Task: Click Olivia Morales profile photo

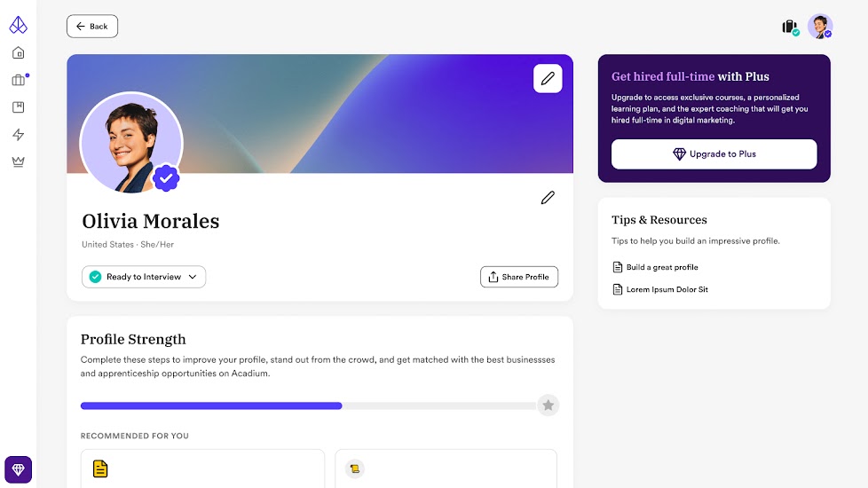Action: tap(130, 144)
